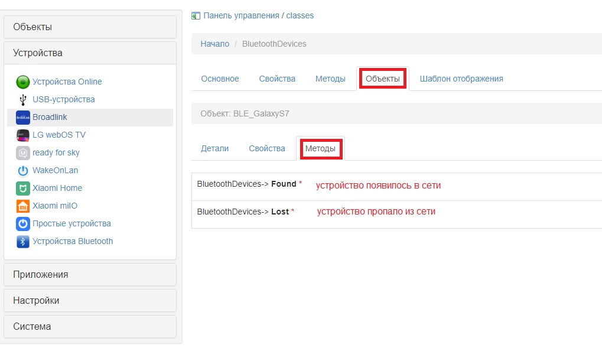Viewport: 602px width, 364px height.
Task: Open the classes breadcrumb link
Action: point(300,15)
